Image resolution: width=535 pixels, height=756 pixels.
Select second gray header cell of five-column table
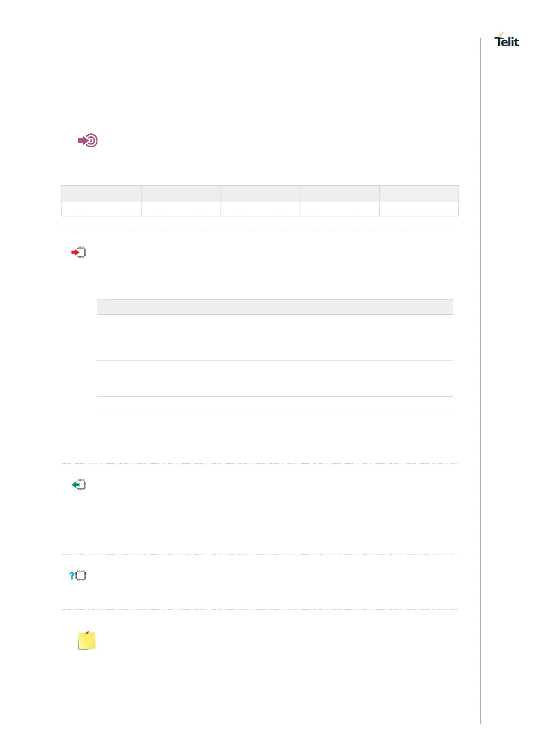coord(181,193)
